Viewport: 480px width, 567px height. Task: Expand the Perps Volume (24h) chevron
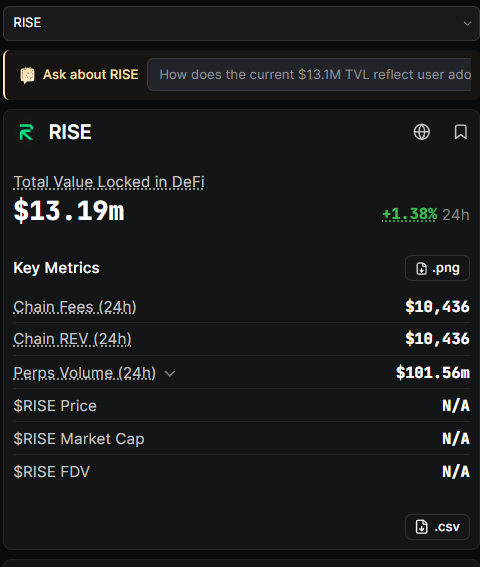[170, 374]
